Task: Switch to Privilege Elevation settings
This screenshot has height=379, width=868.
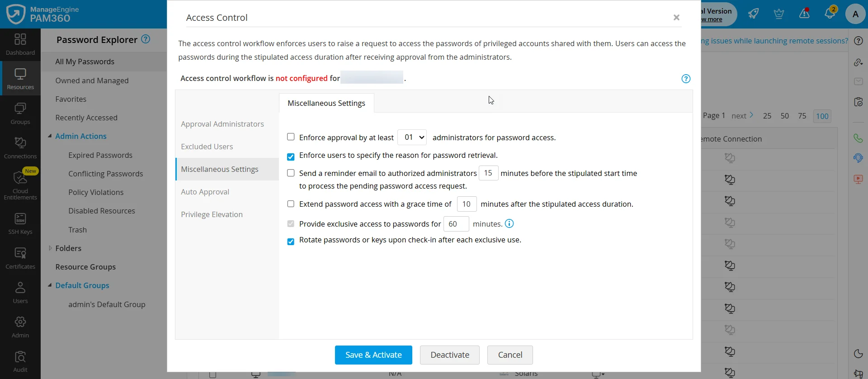Action: [212, 214]
